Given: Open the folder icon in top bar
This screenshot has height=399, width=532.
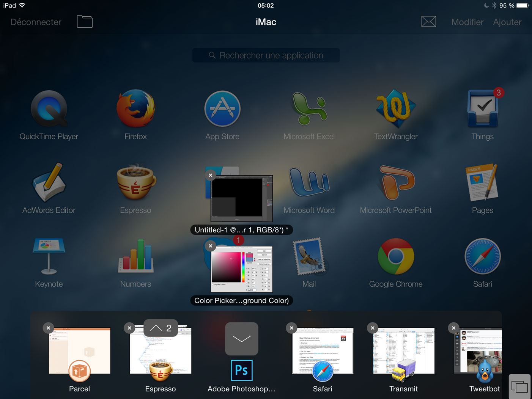Looking at the screenshot, I should (85, 22).
